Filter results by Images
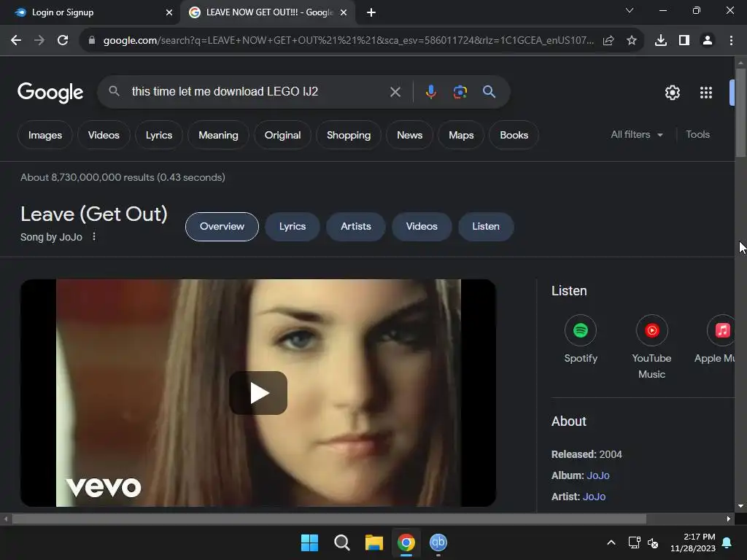 (x=45, y=135)
